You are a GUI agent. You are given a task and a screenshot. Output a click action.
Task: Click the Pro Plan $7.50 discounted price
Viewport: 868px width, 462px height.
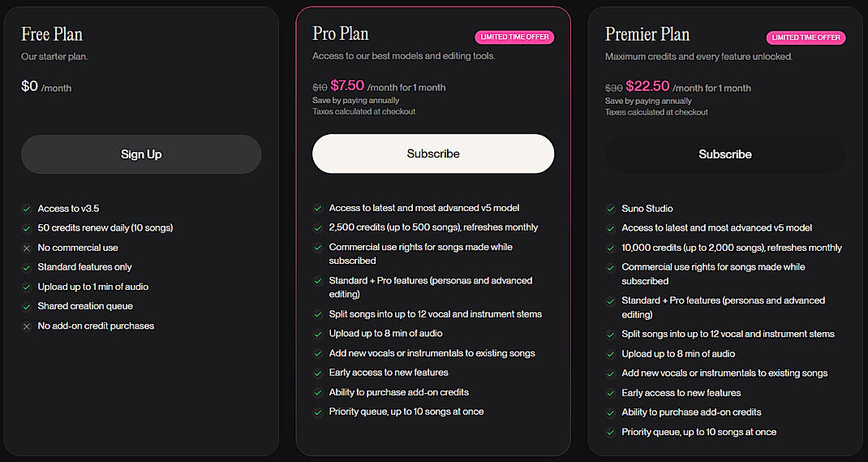pos(347,86)
